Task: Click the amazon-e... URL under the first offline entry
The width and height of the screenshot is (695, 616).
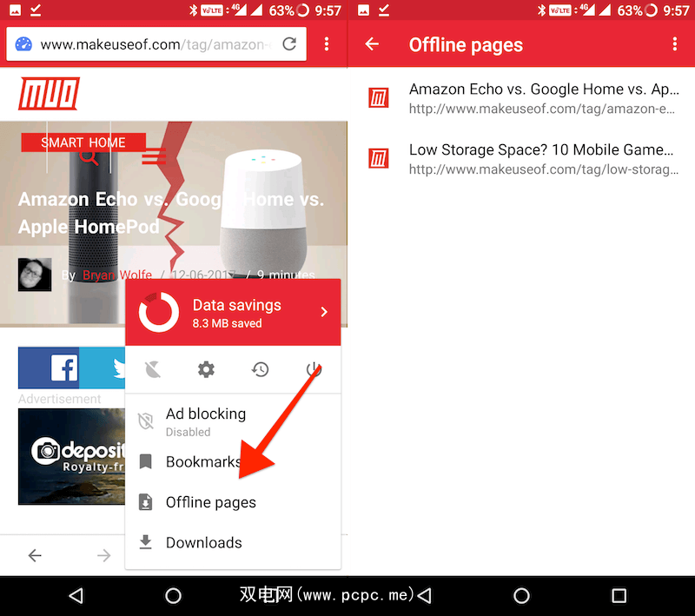Action: (x=541, y=109)
